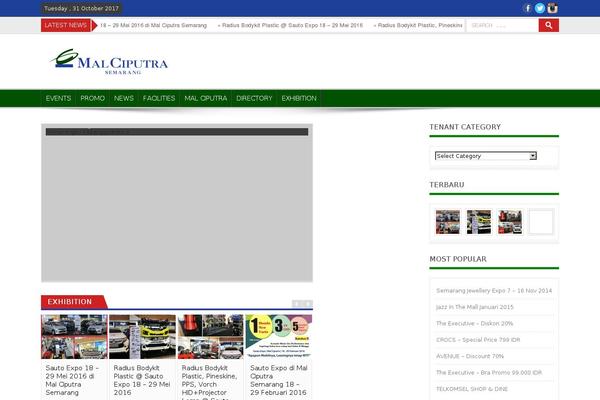Click the large grey slideshow area
The image size is (600, 400).
(177, 203)
